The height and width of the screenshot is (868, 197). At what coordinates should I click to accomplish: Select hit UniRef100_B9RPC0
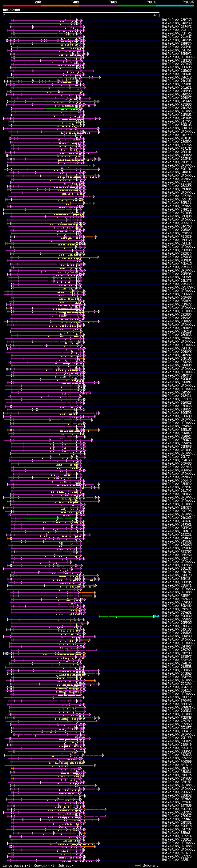[177, 43]
